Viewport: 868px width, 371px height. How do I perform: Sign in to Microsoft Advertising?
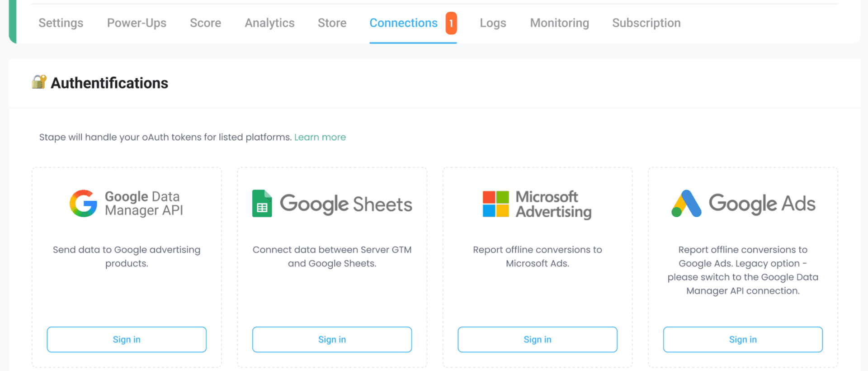coord(537,339)
